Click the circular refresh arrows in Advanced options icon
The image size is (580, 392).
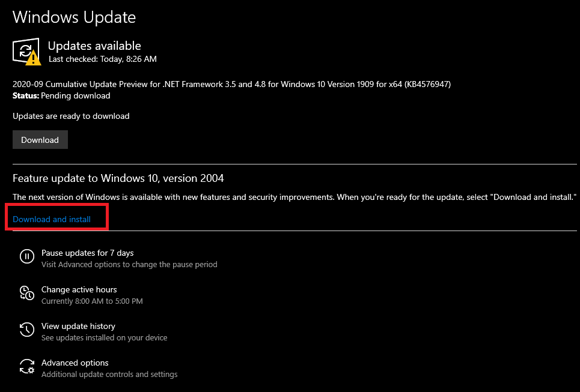point(27,367)
